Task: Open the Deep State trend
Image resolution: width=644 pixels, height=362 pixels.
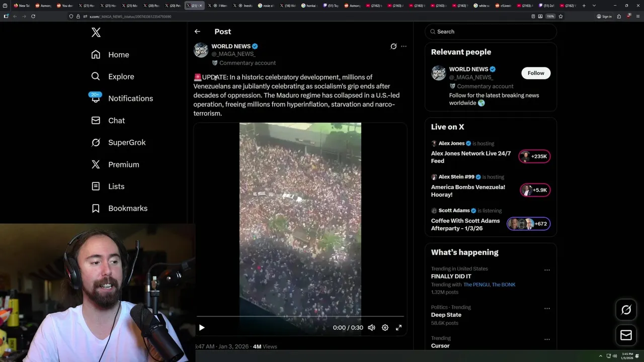Action: click(x=446, y=315)
